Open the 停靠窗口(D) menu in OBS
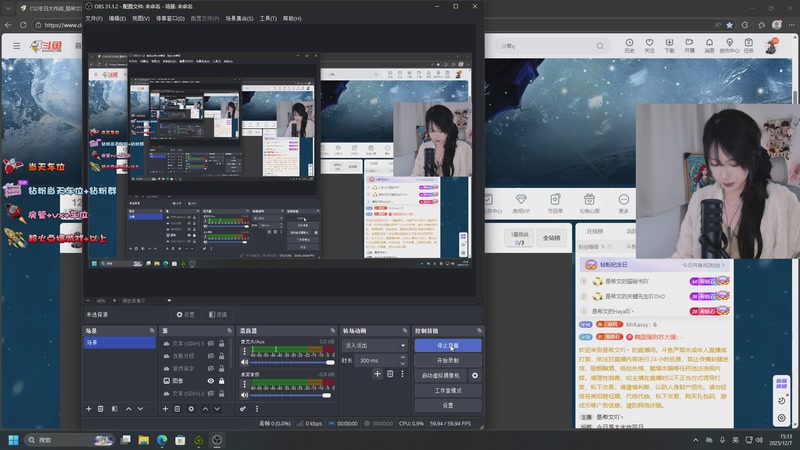800x450 pixels. (170, 18)
